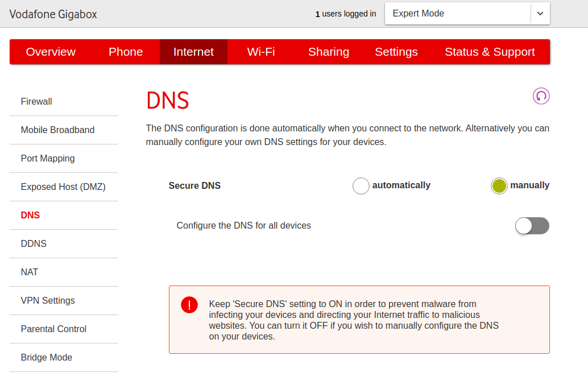The height and width of the screenshot is (389, 588).
Task: Select the Internet tab
Action: pyautogui.click(x=193, y=52)
